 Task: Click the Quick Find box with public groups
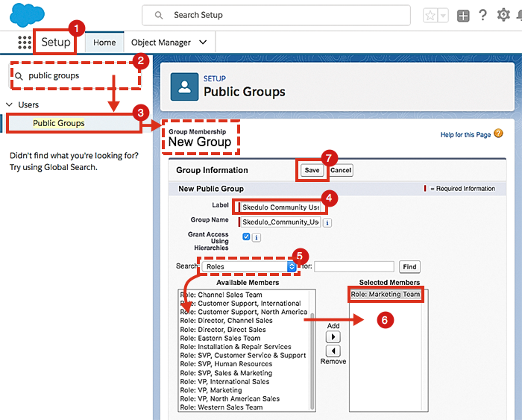pyautogui.click(x=75, y=75)
